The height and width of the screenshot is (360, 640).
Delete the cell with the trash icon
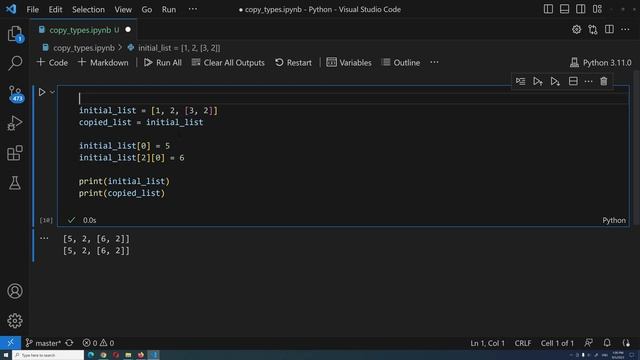604,81
